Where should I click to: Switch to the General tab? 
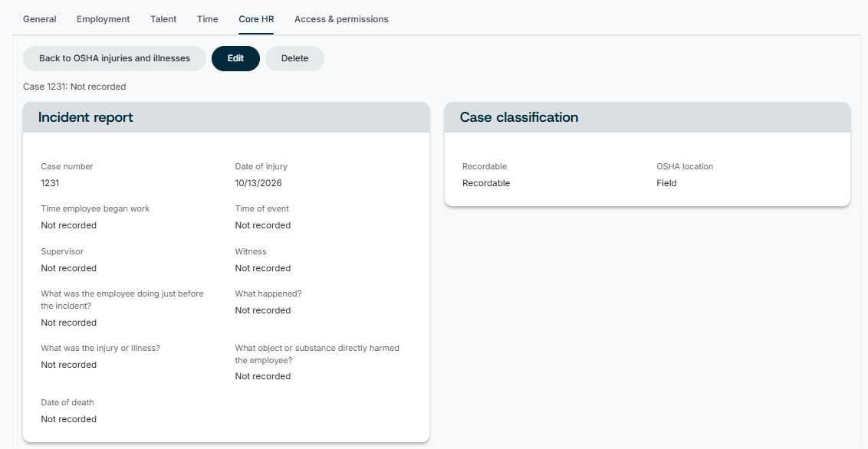point(39,19)
